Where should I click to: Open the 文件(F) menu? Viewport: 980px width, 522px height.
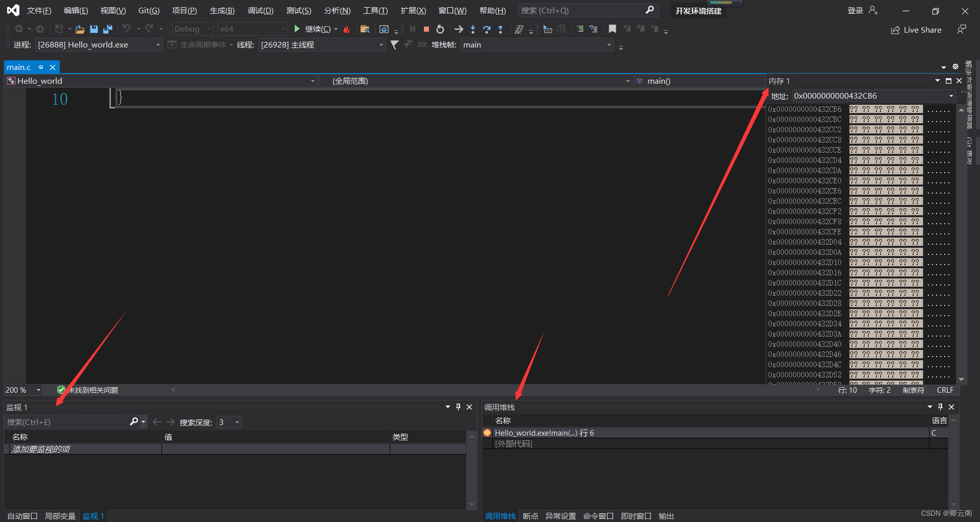(x=39, y=10)
